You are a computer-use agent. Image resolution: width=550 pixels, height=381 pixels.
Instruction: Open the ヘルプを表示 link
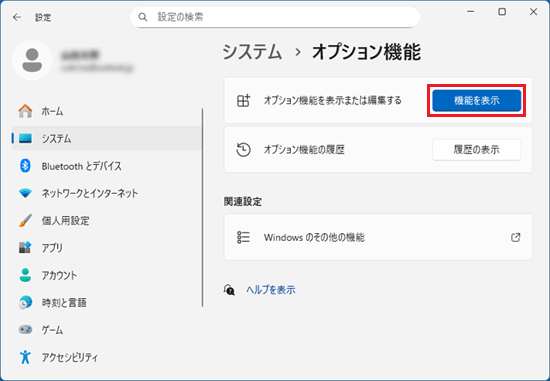[270, 290]
